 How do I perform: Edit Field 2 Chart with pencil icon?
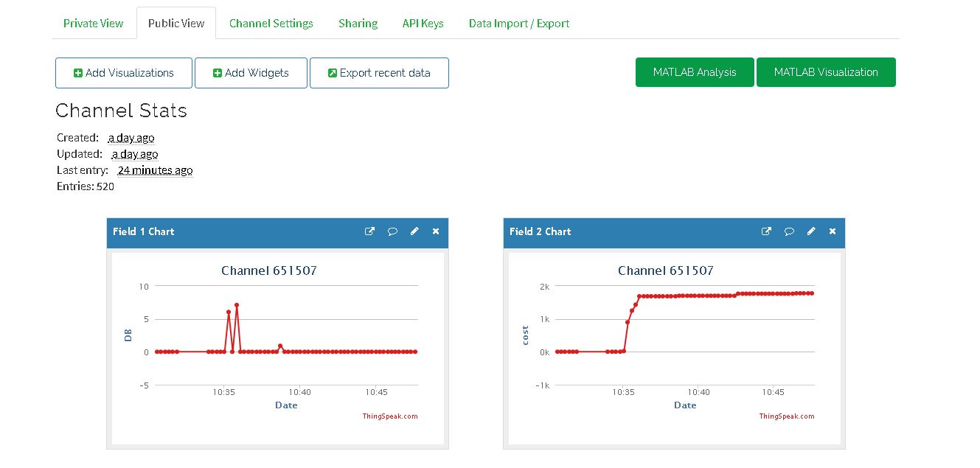[x=811, y=231]
